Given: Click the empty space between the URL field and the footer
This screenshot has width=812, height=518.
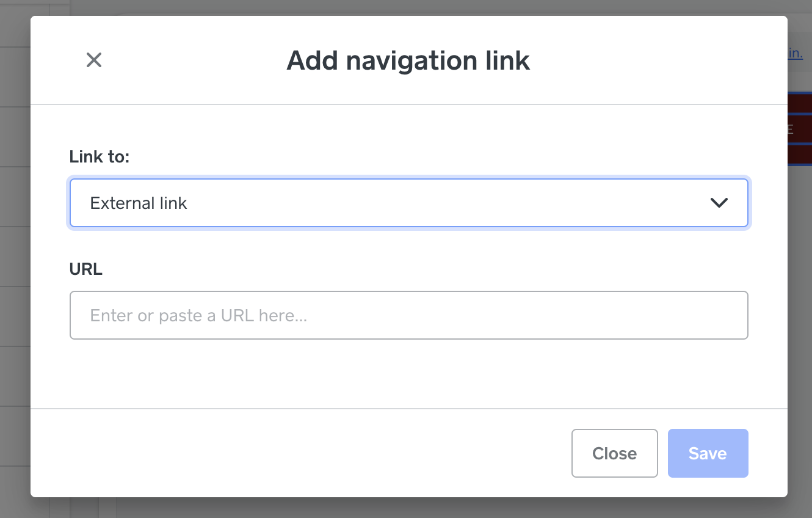Looking at the screenshot, I should 409,373.
